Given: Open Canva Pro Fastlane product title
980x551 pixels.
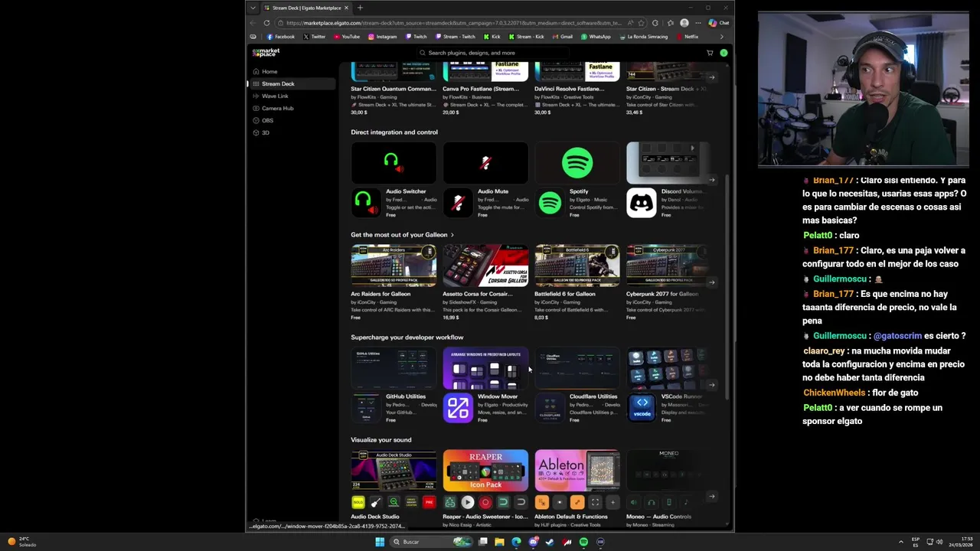Looking at the screenshot, I should 481,89.
